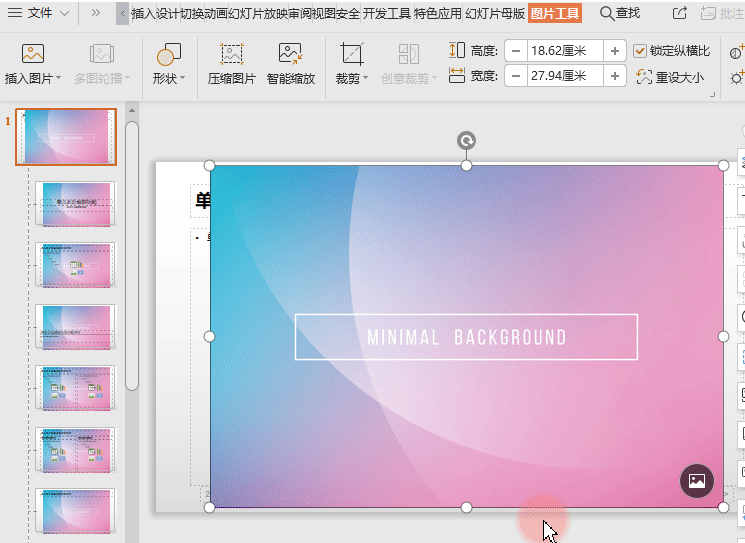Click the round picture icon on the image
The height and width of the screenshot is (543, 745).
point(697,481)
